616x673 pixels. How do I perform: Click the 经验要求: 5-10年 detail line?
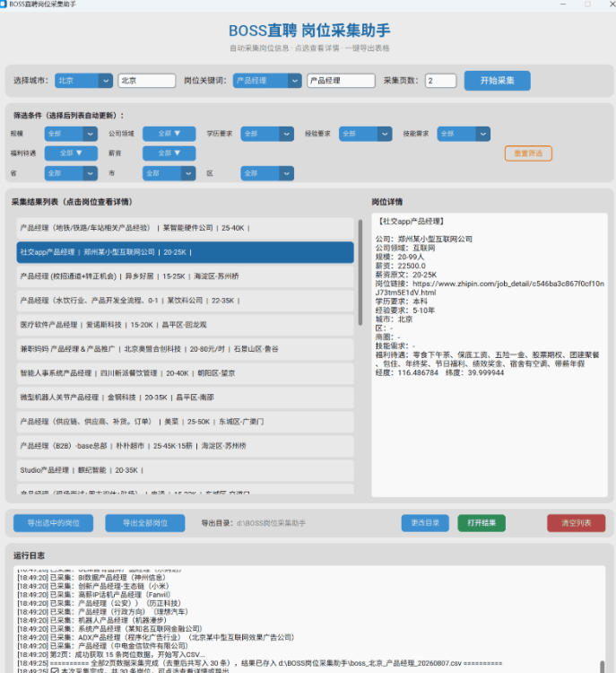(405, 310)
